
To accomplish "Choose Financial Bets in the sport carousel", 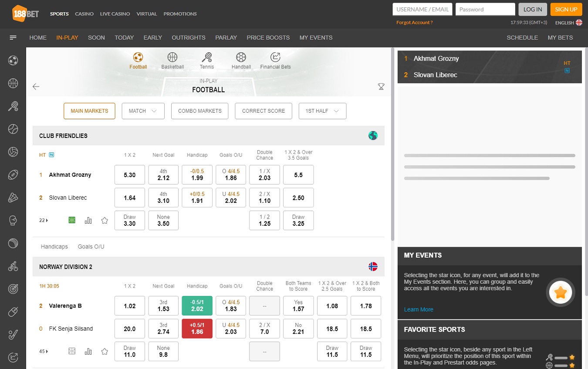I will (x=275, y=60).
